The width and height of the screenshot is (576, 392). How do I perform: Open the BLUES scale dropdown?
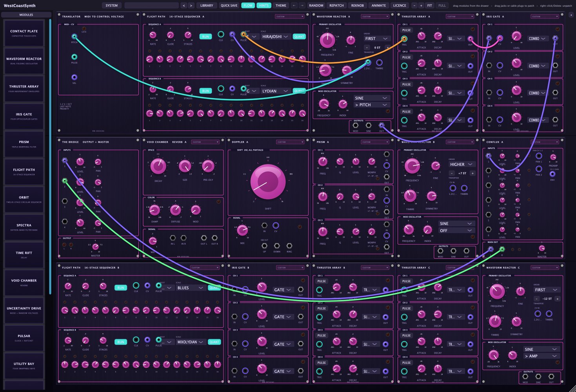click(x=191, y=288)
